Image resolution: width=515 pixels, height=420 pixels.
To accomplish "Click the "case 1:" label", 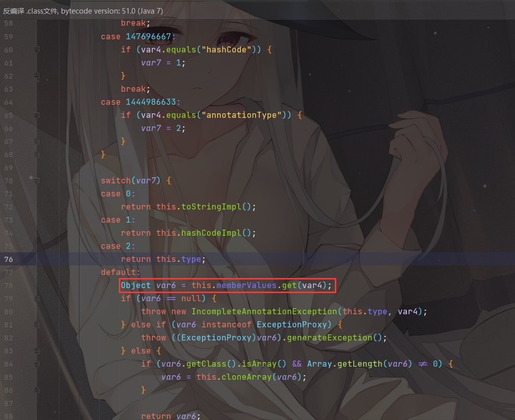I will click(x=118, y=220).
